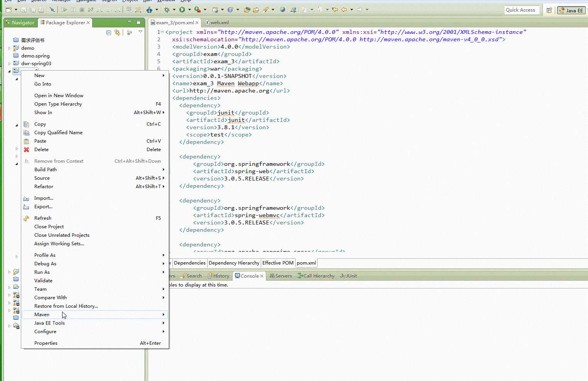This screenshot has width=588, height=381.
Task: Choose Copy Qualified Name menu entry
Action: tap(95, 133)
